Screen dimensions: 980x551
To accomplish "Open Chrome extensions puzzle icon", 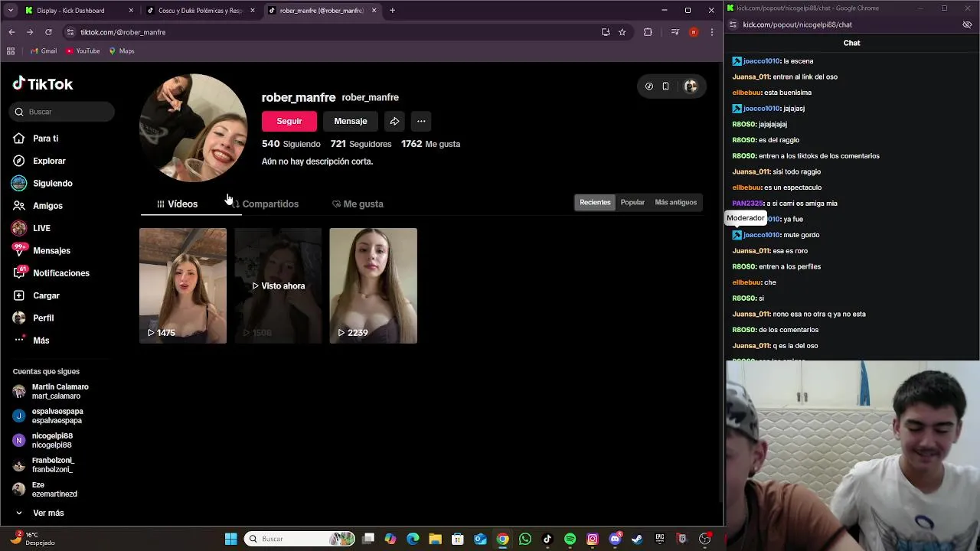I will pyautogui.click(x=648, y=32).
